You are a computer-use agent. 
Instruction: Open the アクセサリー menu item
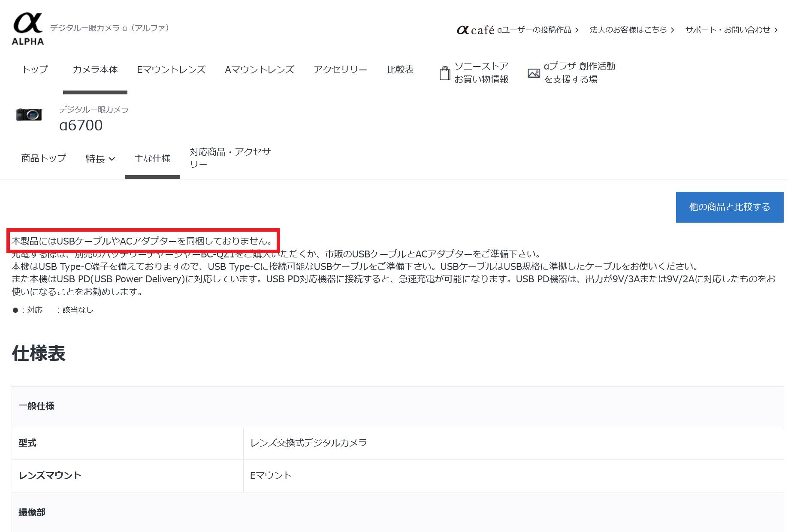(x=340, y=70)
